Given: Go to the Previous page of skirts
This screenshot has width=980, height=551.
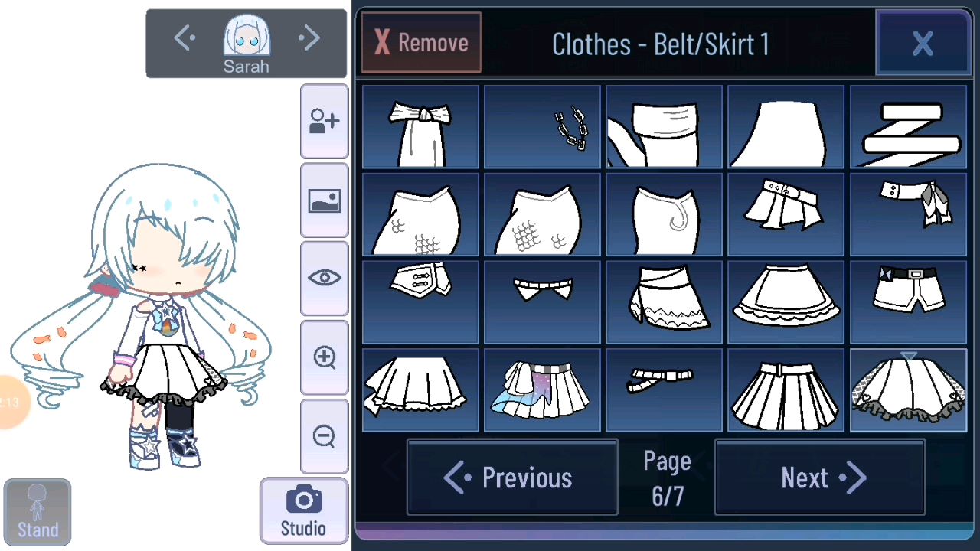Looking at the screenshot, I should tap(512, 478).
